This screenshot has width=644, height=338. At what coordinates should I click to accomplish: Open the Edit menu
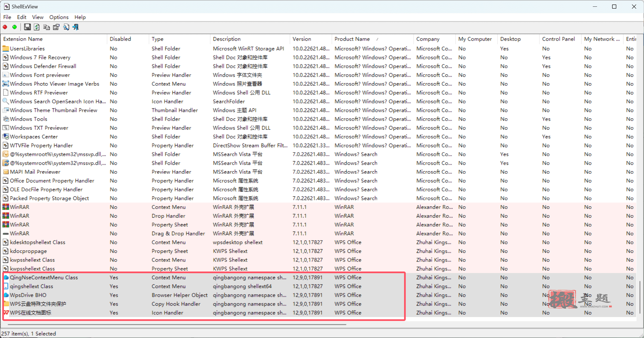tap(22, 17)
